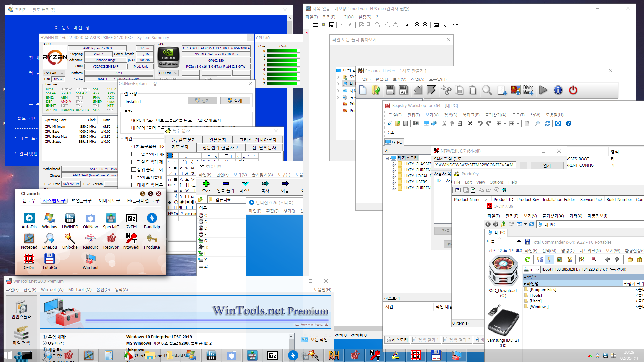Open the wintools.net website link in the banner
Screen dimensions: 644x362
tap(311, 324)
